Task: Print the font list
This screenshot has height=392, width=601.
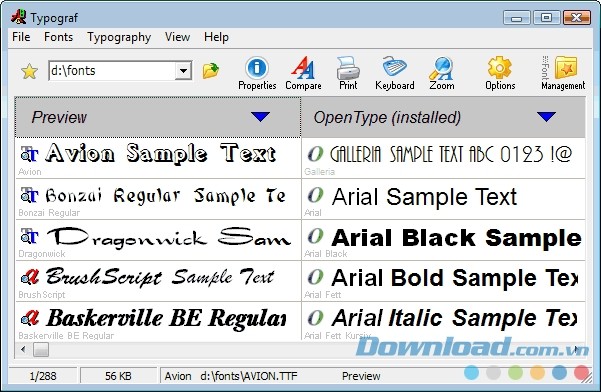Action: click(348, 74)
